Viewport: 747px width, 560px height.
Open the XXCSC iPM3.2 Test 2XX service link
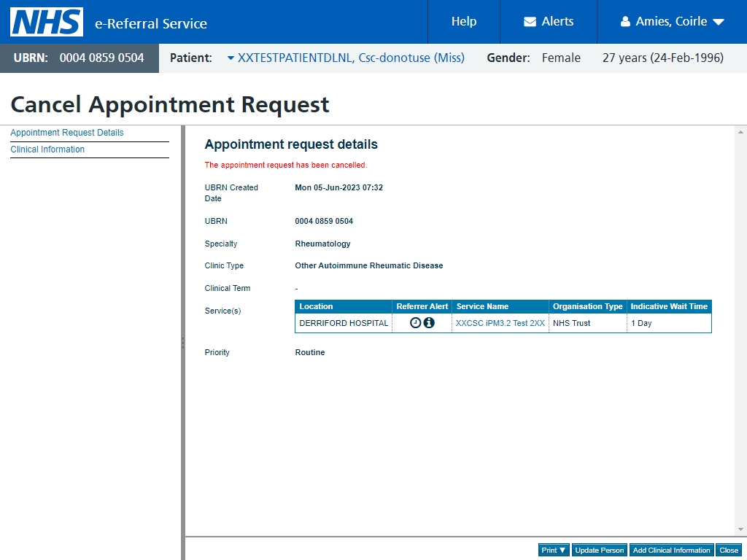tap(500, 323)
